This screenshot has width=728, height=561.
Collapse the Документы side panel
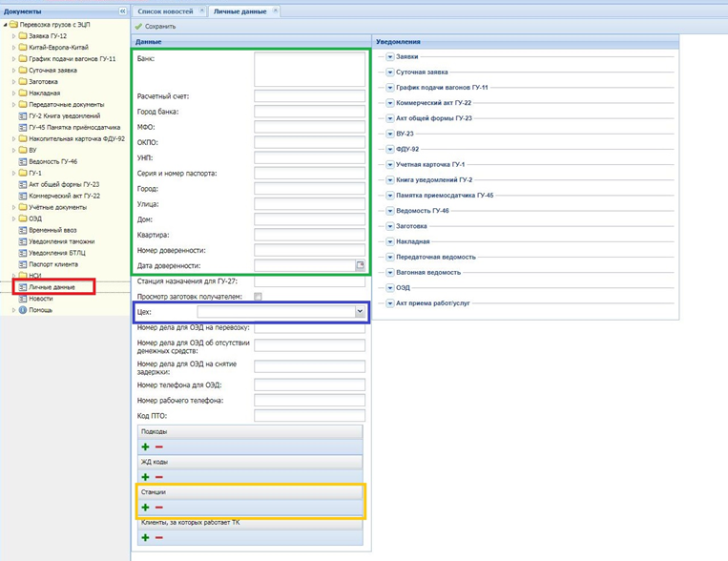tap(122, 10)
